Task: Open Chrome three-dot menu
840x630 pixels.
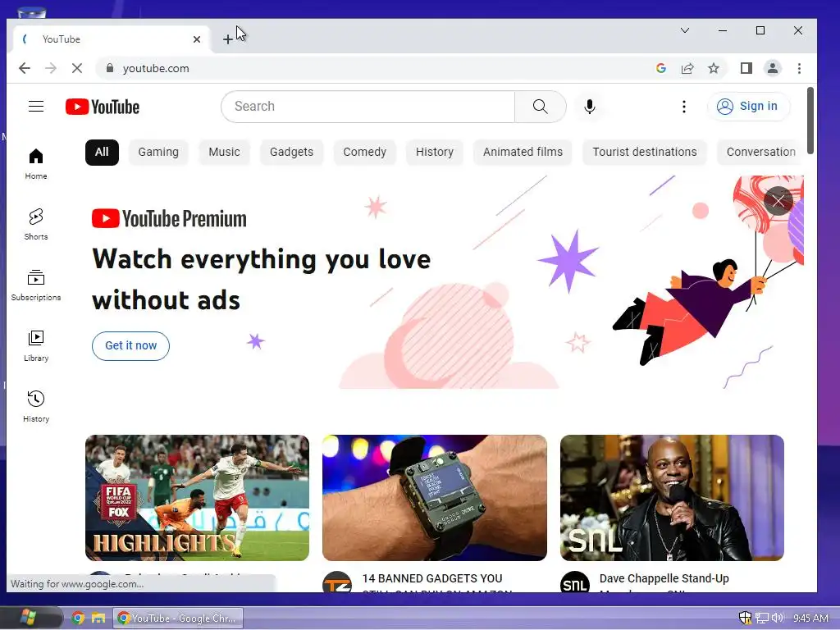Action: click(x=799, y=68)
